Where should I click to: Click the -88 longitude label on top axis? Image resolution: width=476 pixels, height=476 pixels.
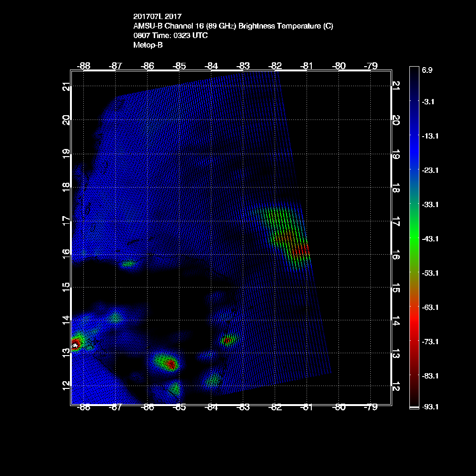83,65
